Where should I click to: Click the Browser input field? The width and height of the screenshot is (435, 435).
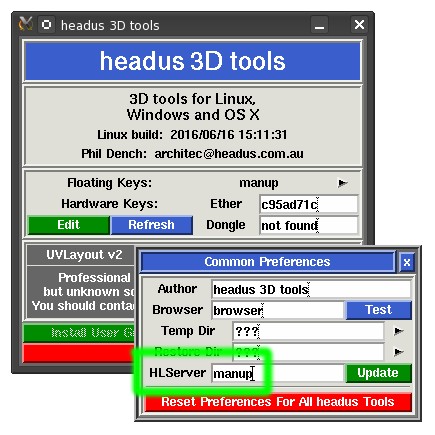click(x=277, y=310)
